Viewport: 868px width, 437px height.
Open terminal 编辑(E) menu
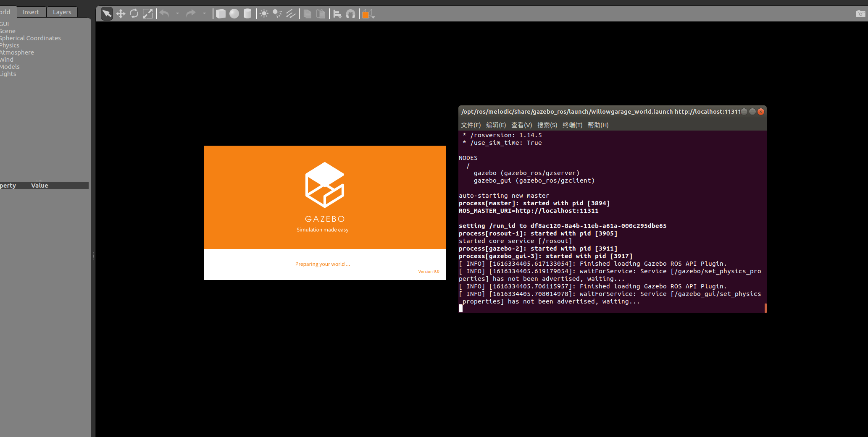tap(496, 125)
